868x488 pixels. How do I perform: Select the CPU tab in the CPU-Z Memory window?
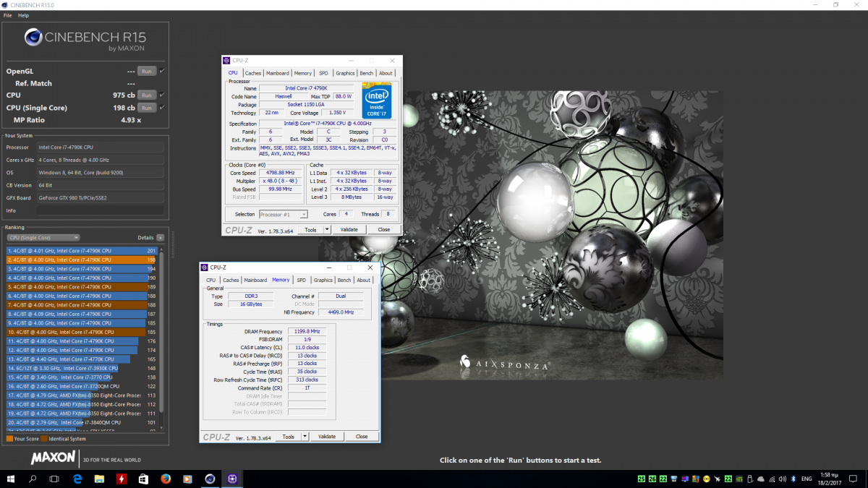210,280
